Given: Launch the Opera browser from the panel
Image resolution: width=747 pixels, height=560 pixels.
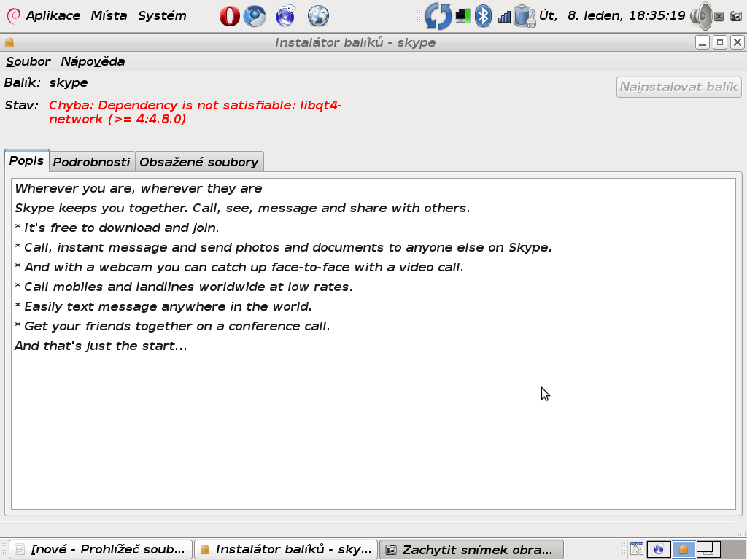Looking at the screenshot, I should (x=229, y=16).
